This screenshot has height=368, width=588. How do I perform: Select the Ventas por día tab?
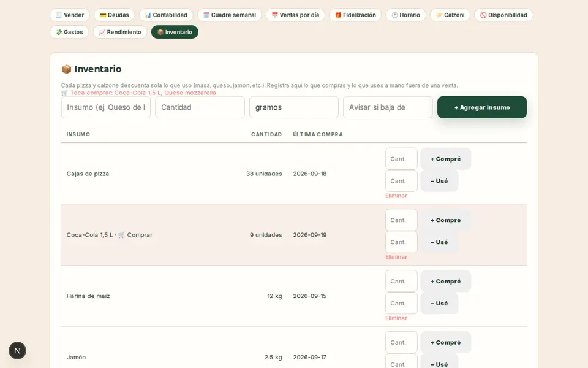click(x=295, y=15)
